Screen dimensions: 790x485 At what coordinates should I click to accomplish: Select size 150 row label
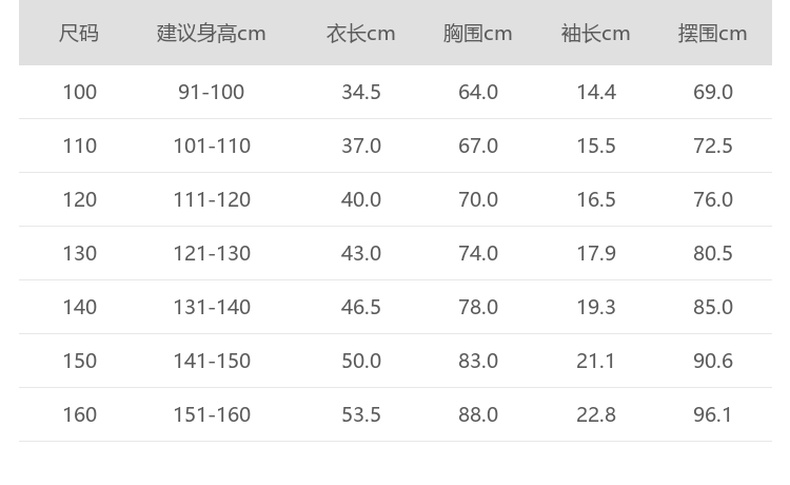click(80, 361)
